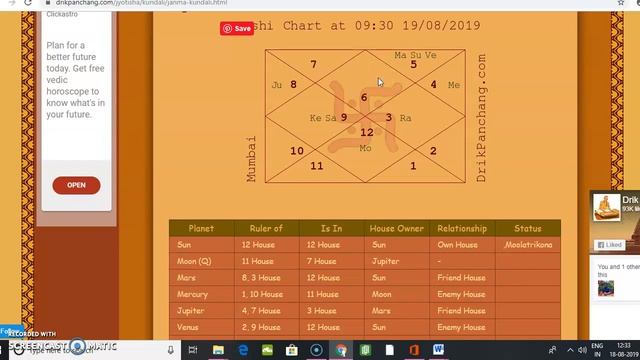Click house number 6 in the chart

[x=364, y=98]
